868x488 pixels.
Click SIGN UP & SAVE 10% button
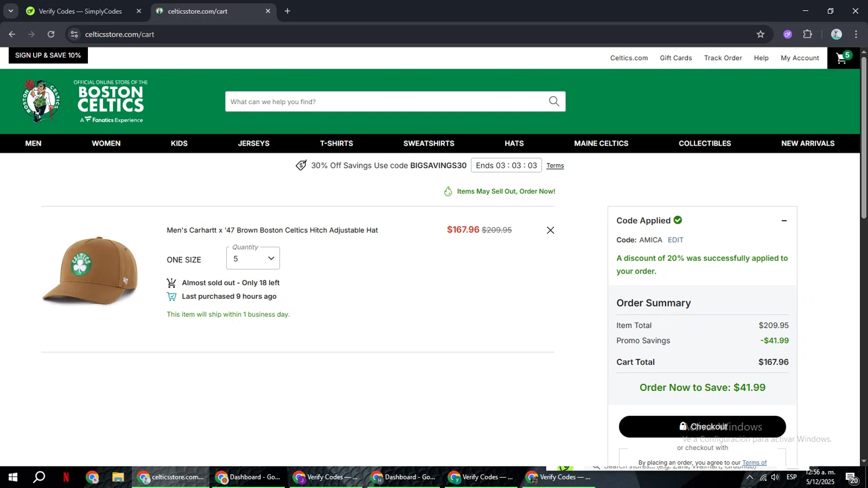click(48, 56)
